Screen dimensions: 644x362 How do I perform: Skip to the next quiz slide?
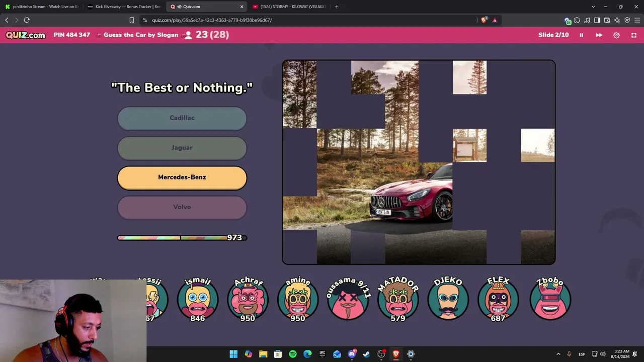pyautogui.click(x=599, y=35)
